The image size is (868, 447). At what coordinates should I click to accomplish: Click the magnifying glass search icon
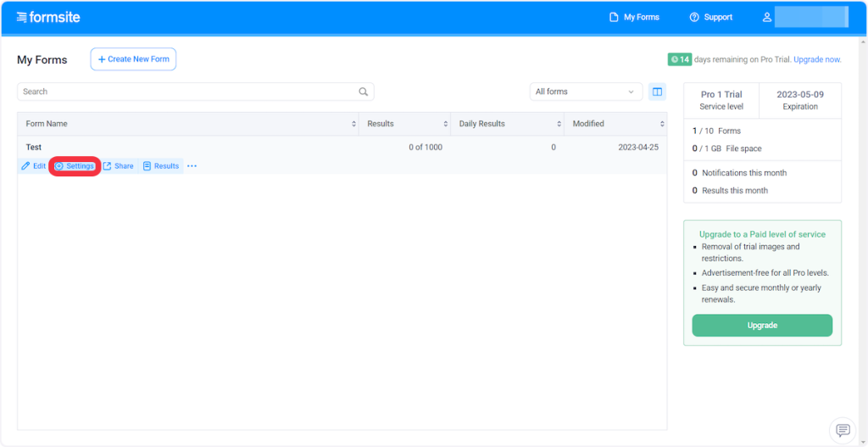coord(364,92)
